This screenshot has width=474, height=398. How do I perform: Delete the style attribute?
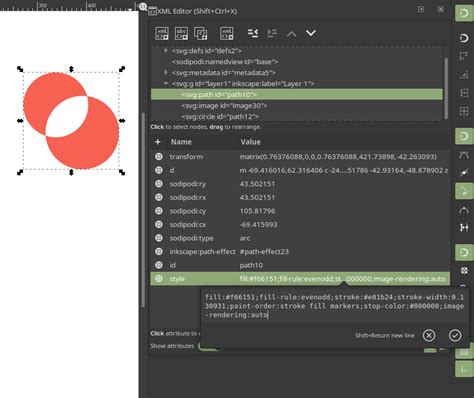pos(159,279)
